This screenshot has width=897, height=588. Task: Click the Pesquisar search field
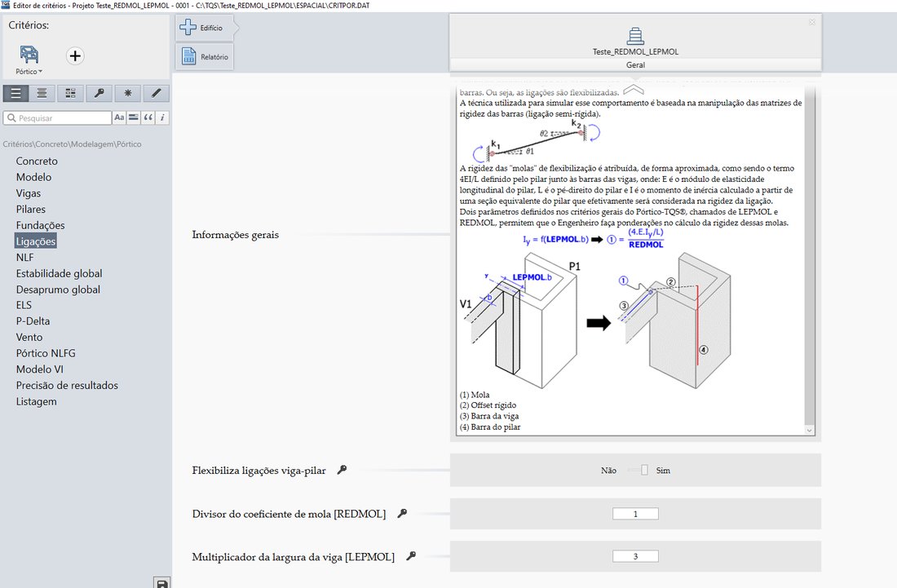coord(57,117)
